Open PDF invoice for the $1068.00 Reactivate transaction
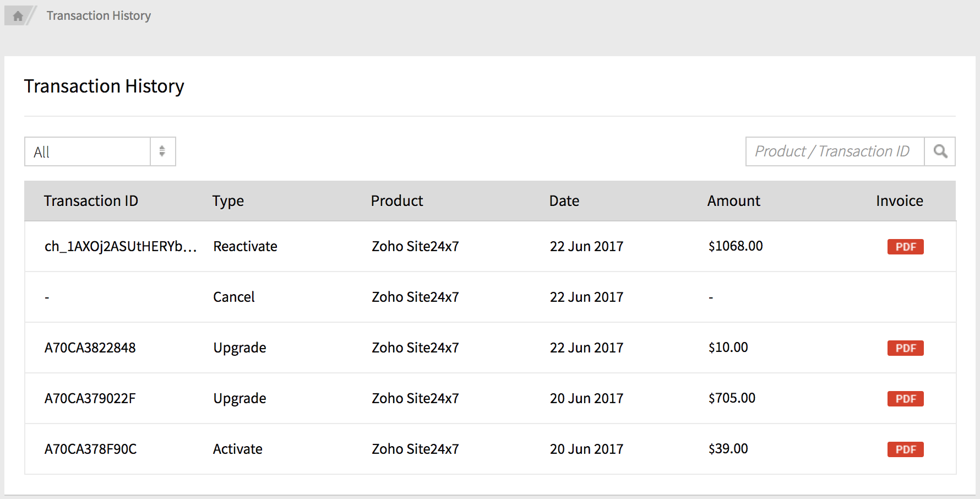980x499 pixels. [x=905, y=247]
